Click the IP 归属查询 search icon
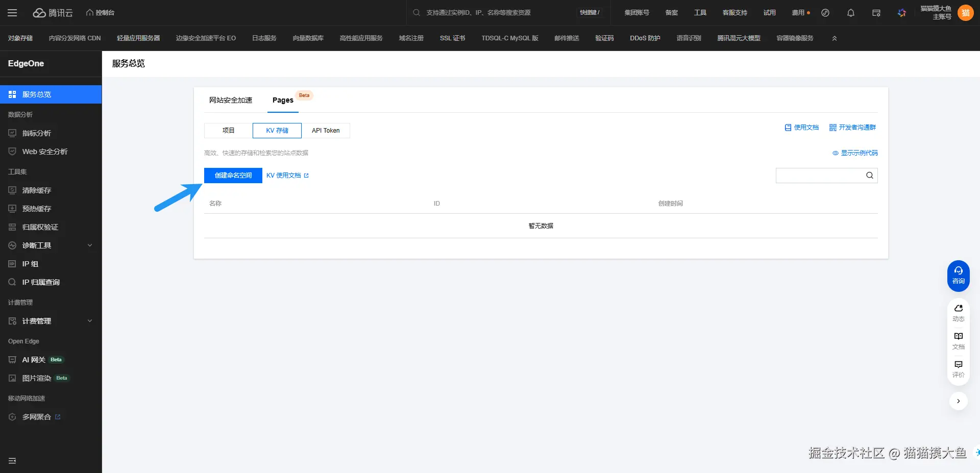 coord(12,282)
